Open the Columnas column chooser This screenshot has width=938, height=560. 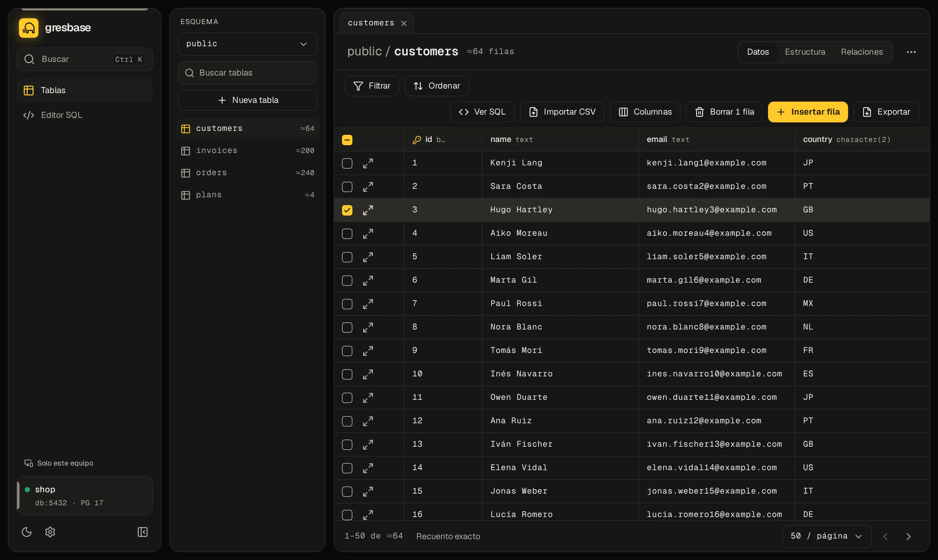645,112
